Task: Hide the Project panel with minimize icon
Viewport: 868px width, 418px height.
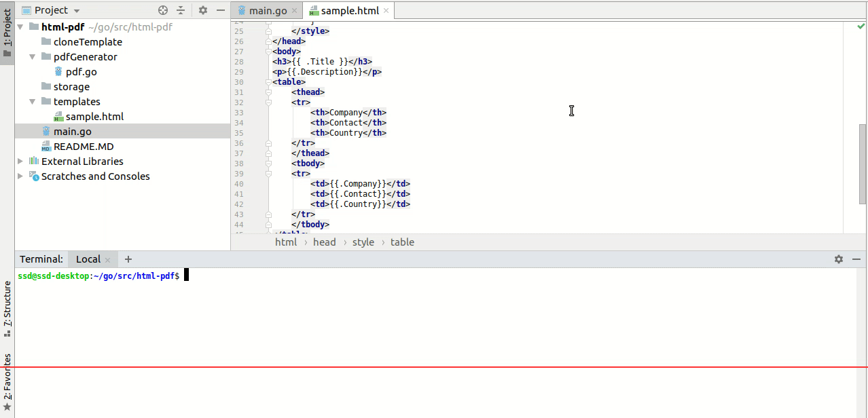Action: [221, 10]
